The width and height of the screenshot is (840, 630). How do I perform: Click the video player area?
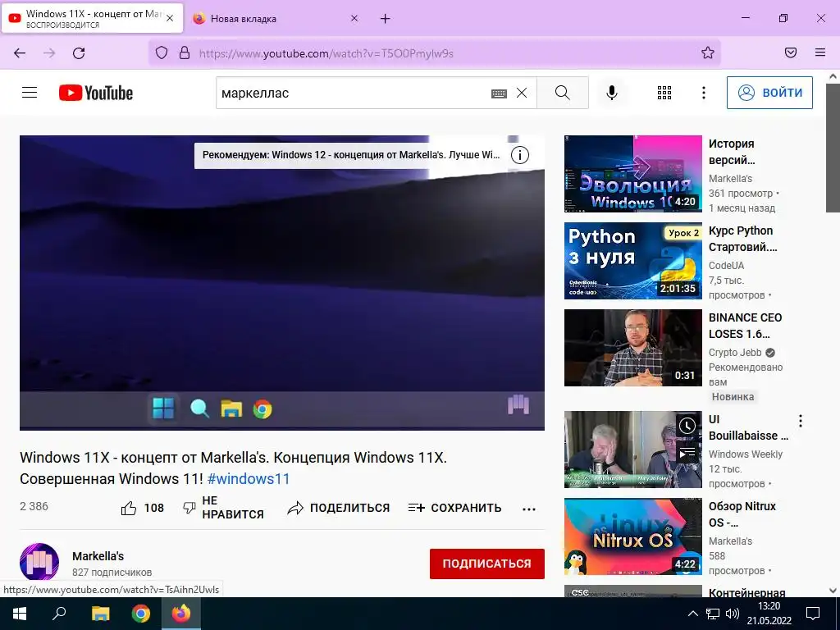(x=282, y=282)
